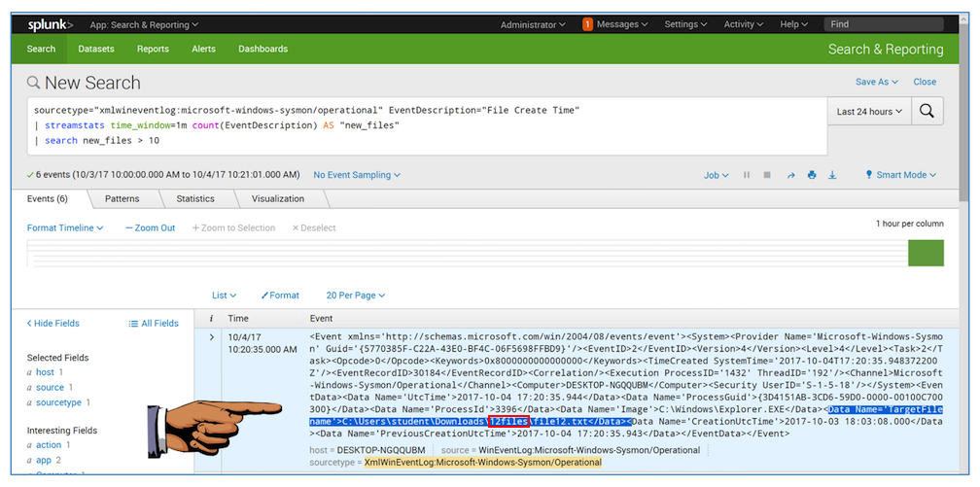Select the sourcetype field
The width and height of the screenshot is (980, 487).
[x=58, y=402]
